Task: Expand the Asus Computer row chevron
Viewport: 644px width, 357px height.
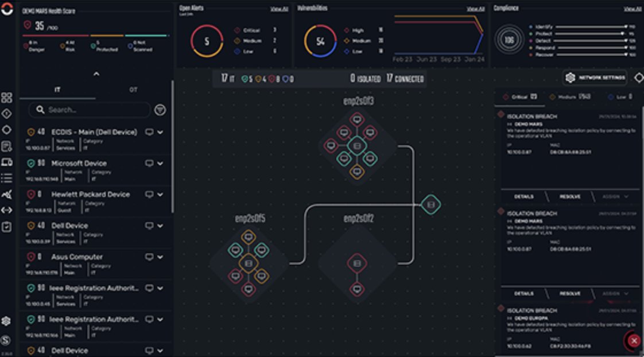Action: click(160, 257)
